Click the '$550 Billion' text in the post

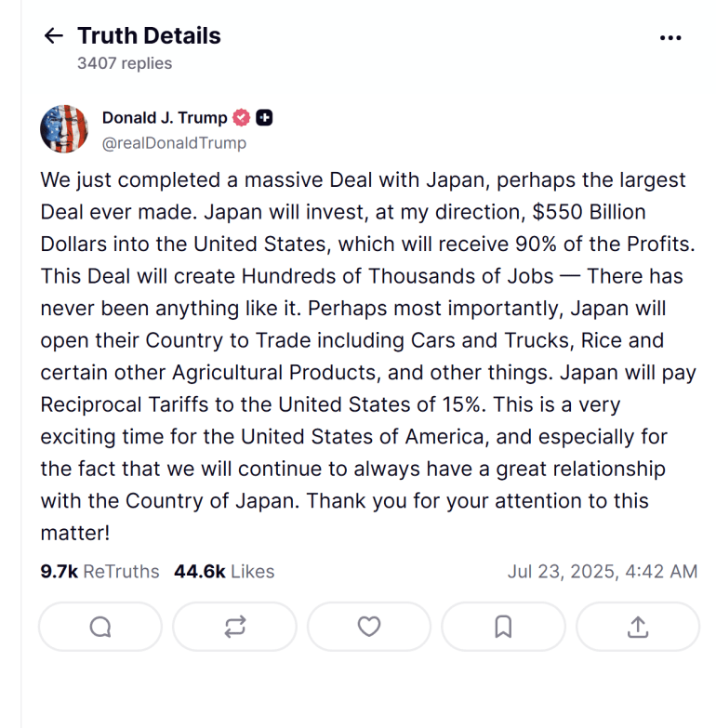click(590, 212)
